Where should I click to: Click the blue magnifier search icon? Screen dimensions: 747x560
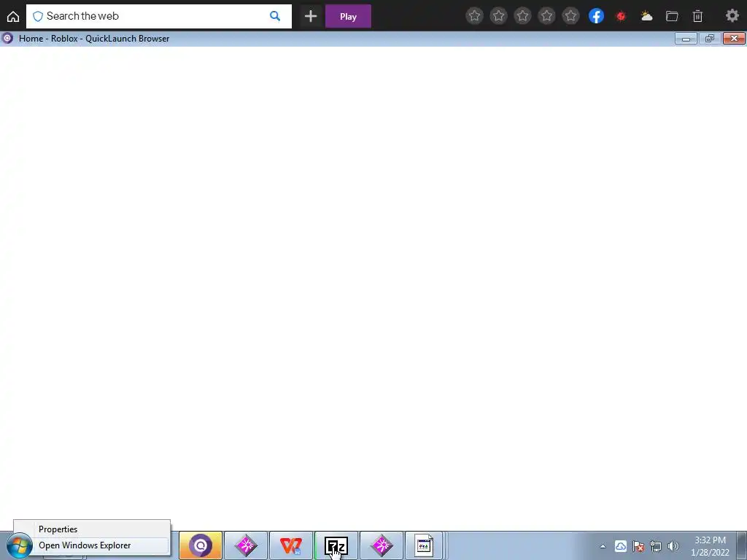pos(275,16)
